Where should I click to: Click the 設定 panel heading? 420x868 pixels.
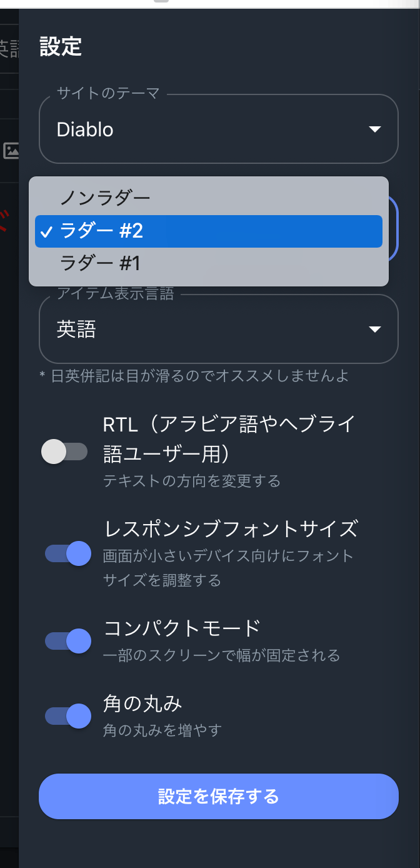[61, 47]
